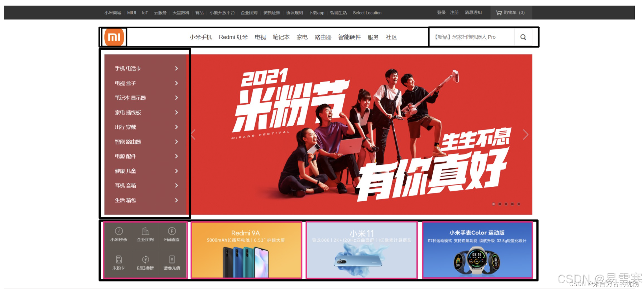
Task: Expand 家电 插线板 category arrow
Action: tap(176, 112)
